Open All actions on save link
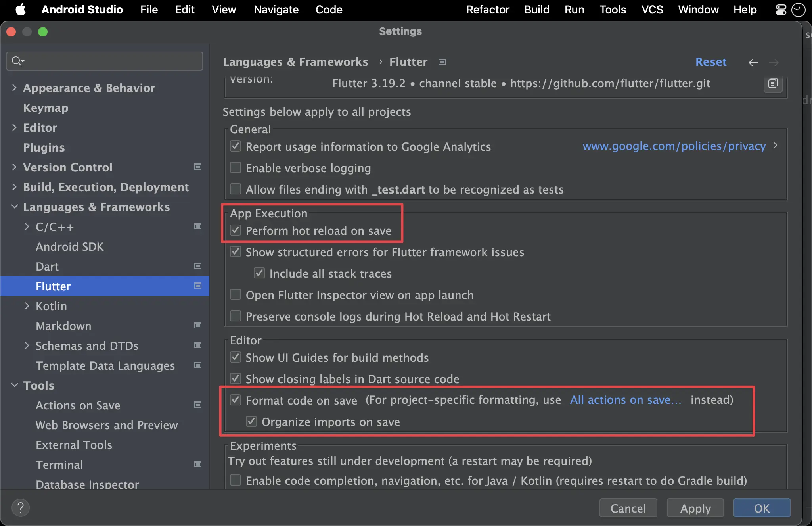812x526 pixels. click(626, 400)
